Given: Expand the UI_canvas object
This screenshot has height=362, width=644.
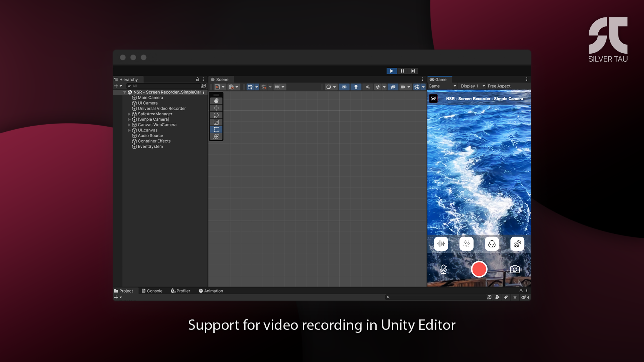Looking at the screenshot, I should coord(129,130).
